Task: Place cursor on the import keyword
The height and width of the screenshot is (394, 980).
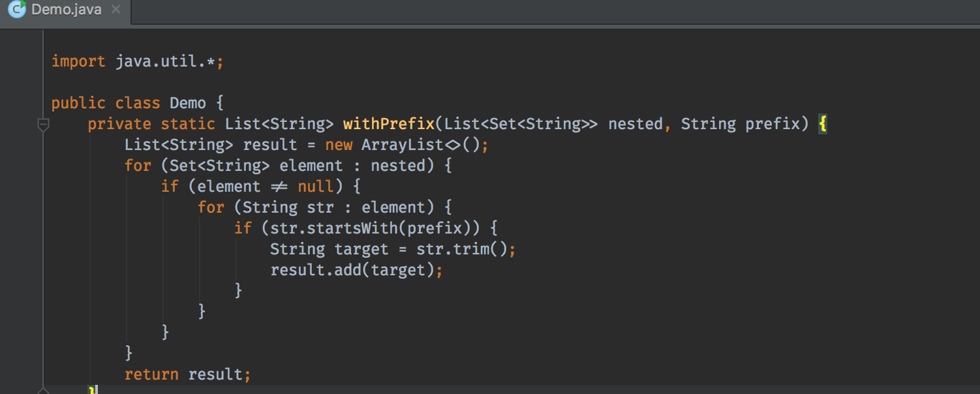Action: coord(78,61)
